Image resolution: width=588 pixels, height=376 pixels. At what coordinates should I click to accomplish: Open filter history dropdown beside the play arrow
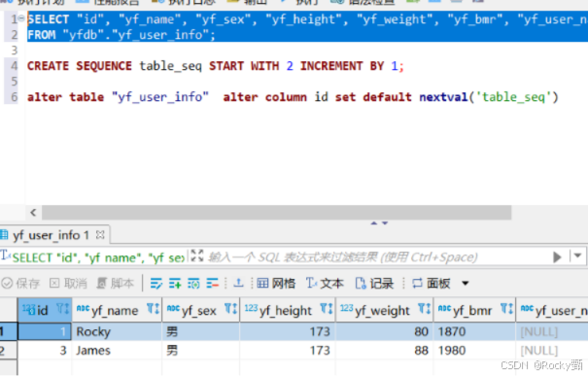pos(577,256)
